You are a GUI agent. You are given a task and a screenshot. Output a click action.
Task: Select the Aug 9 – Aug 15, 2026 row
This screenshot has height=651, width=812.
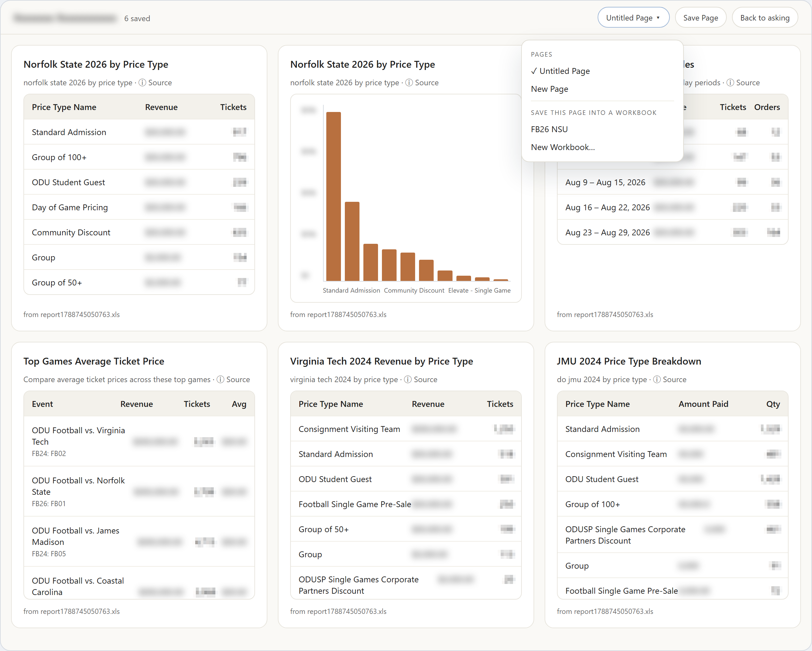pos(672,182)
